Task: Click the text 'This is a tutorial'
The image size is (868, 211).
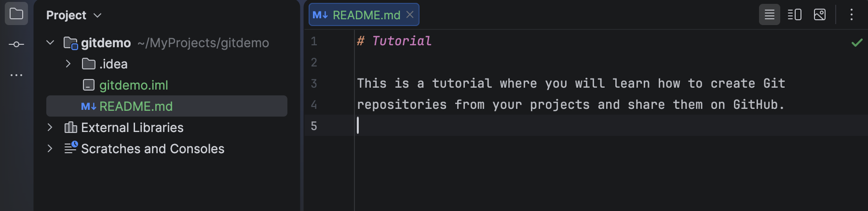Action: [x=424, y=83]
